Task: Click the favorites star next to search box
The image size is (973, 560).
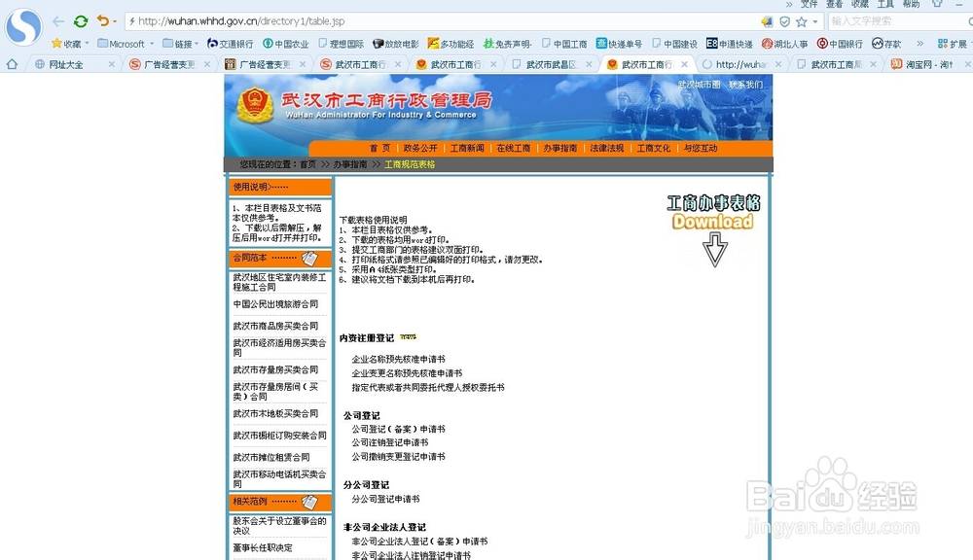Action: point(801,20)
